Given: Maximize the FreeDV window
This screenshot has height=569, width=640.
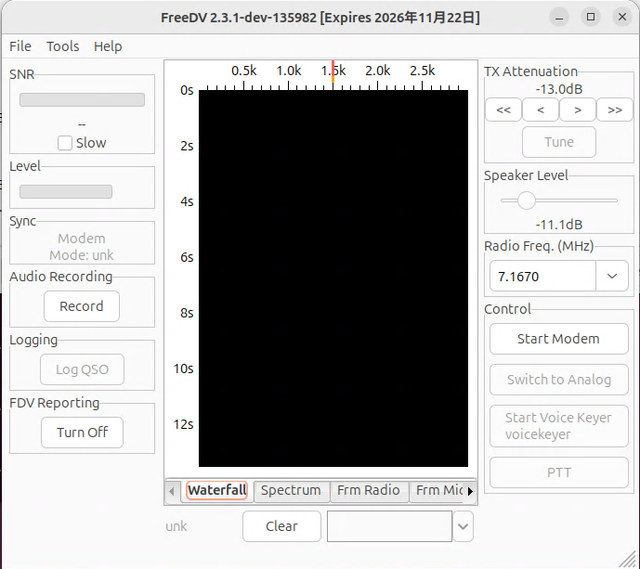Looking at the screenshot, I should click(591, 17).
